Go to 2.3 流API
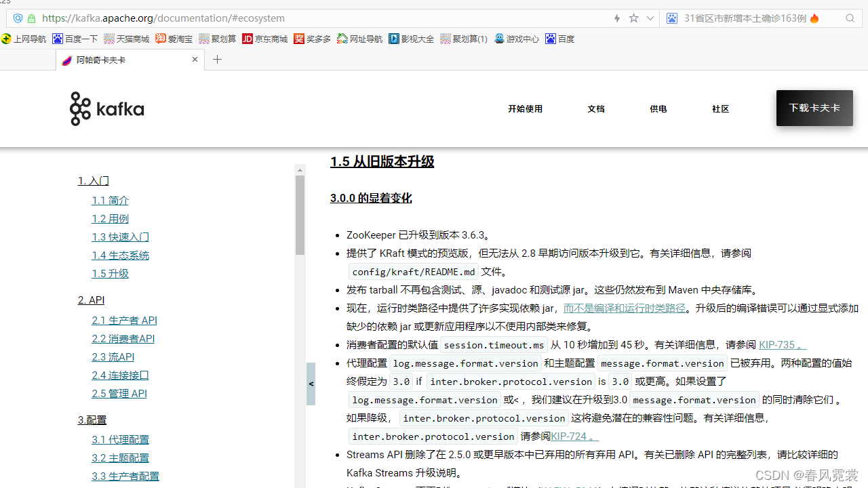This screenshot has height=488, width=868. 113,357
